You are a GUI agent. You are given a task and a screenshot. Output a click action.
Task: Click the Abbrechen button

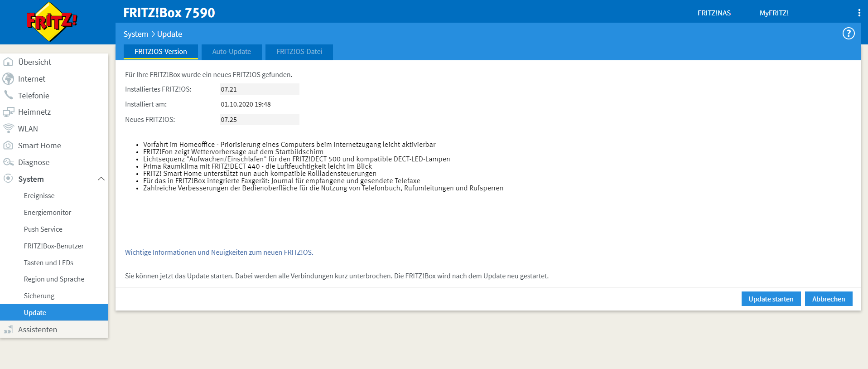829,299
